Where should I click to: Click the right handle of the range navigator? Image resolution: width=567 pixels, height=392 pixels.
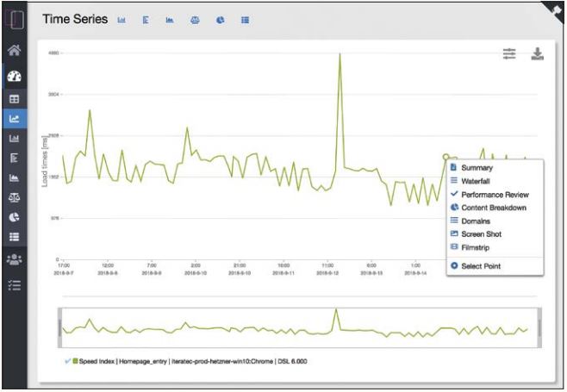click(539, 327)
